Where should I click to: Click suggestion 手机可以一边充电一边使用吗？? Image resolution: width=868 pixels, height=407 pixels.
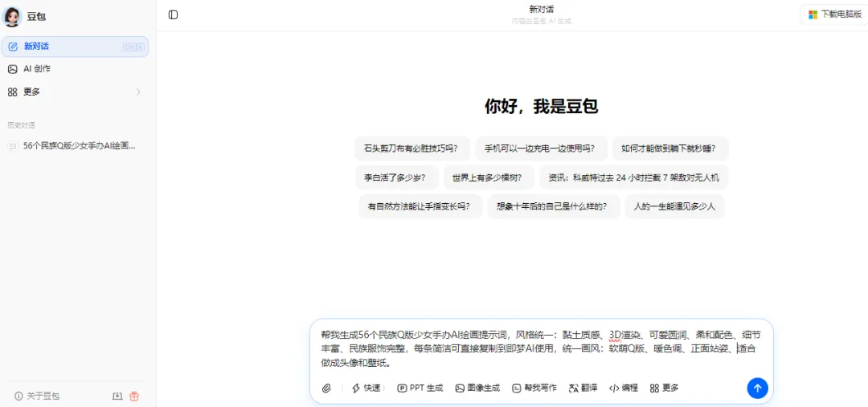point(541,149)
